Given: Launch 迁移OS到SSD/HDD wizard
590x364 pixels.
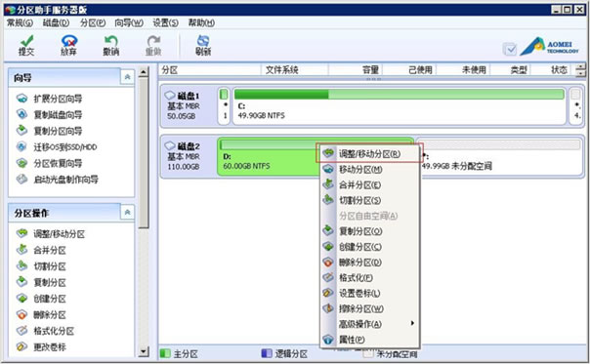Looking at the screenshot, I should pos(57,147).
